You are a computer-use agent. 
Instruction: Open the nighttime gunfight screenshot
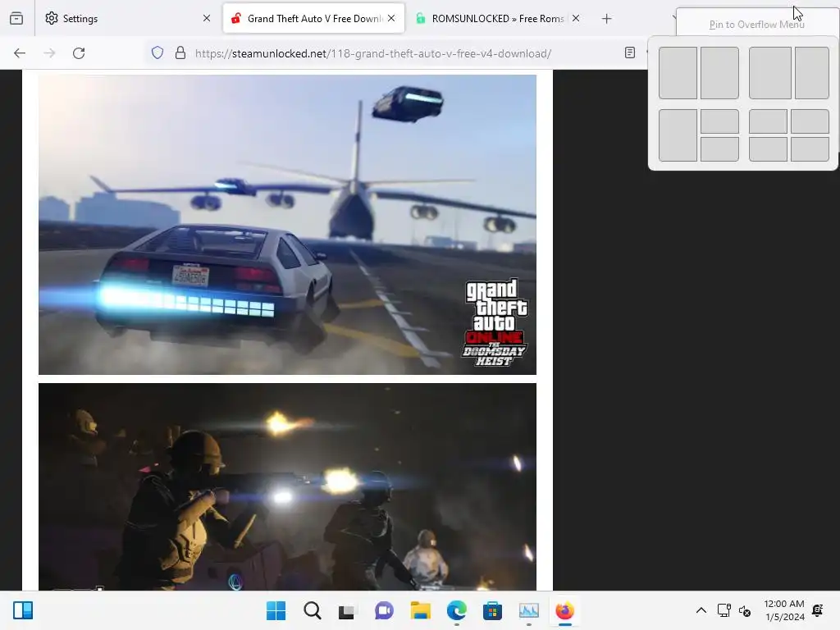pos(287,486)
